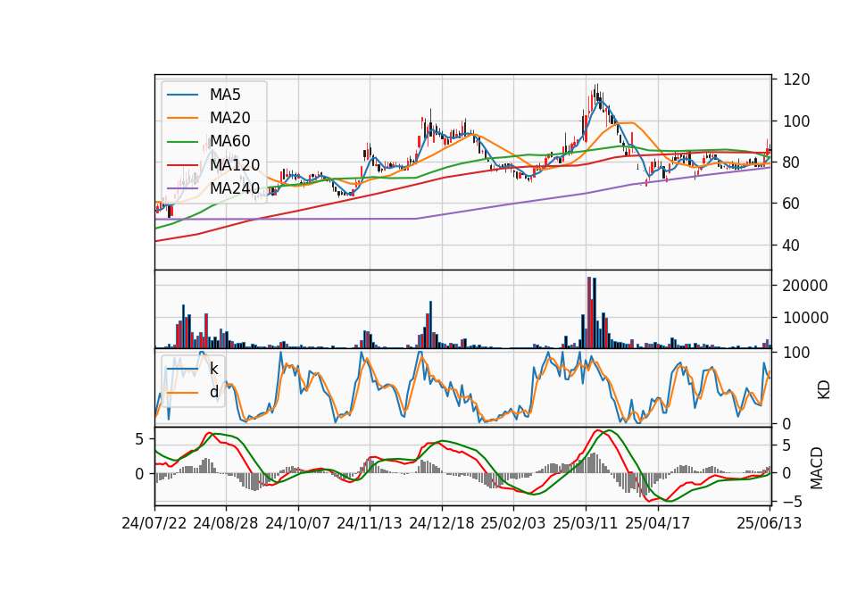Click the KD axis title
The height and width of the screenshot is (616, 857).
pos(824,390)
